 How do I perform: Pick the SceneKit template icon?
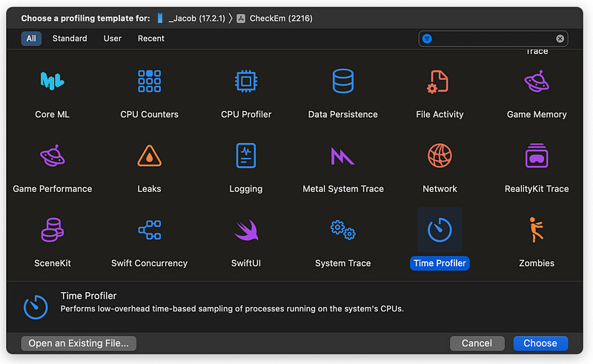53,230
